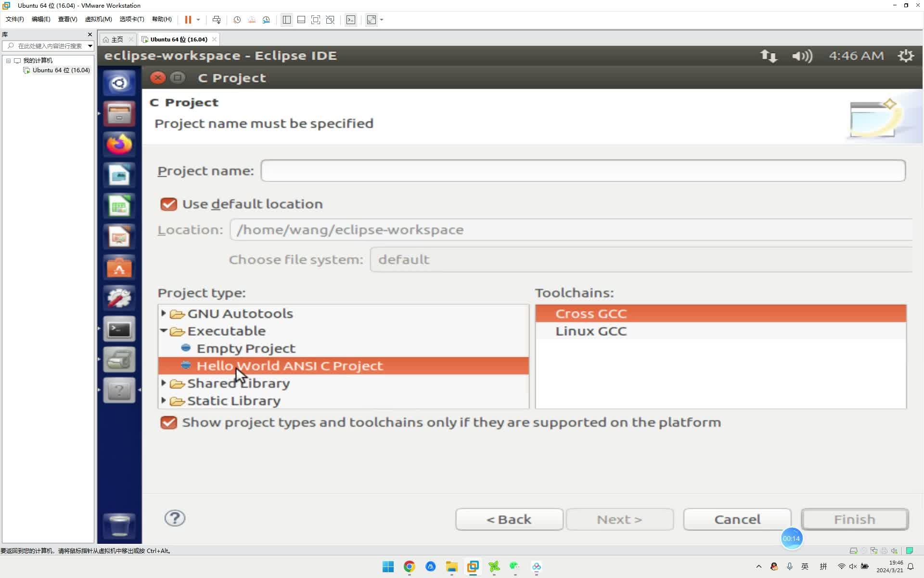Select Ubuntu 64 位 in library tree
The image size is (924, 578).
[x=61, y=70]
